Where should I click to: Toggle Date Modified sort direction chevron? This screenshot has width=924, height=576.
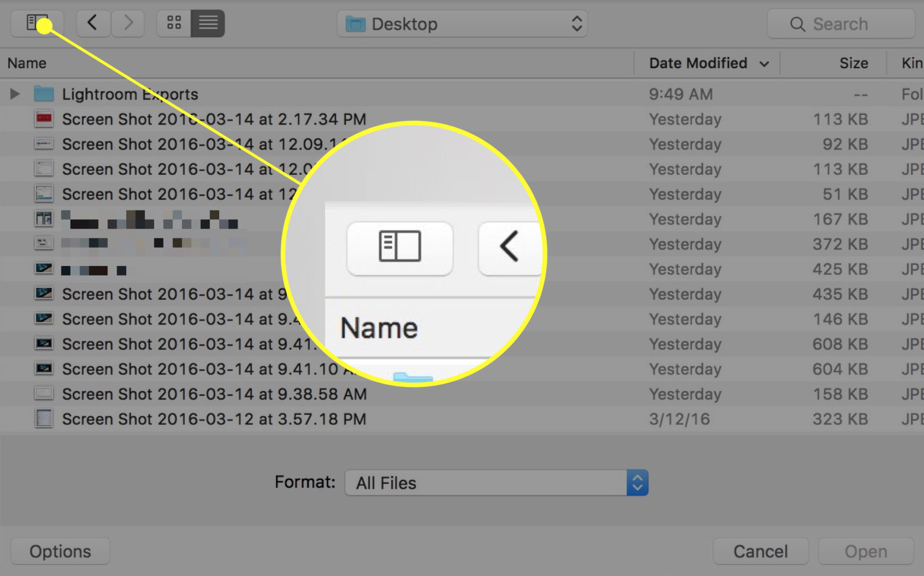click(x=764, y=63)
